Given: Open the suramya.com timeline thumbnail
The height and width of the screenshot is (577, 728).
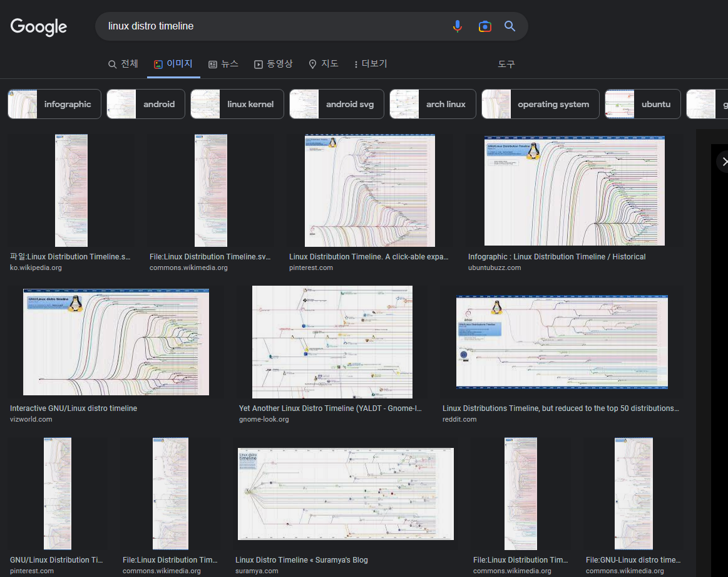Looking at the screenshot, I should coord(346,494).
